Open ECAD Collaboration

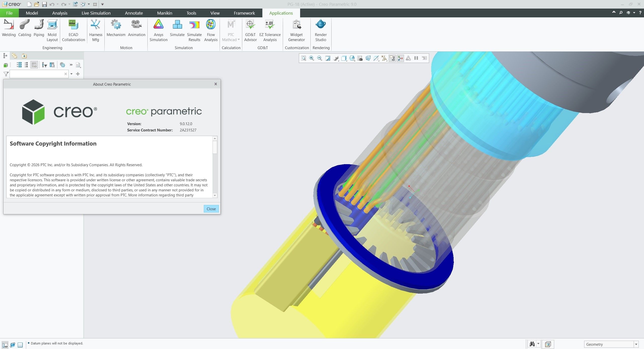[x=73, y=30]
